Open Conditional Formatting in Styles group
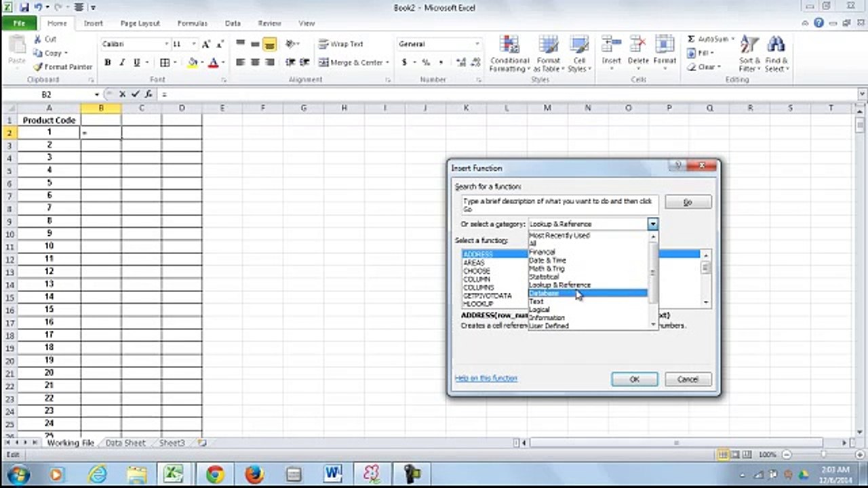868x488 pixels. coord(509,54)
